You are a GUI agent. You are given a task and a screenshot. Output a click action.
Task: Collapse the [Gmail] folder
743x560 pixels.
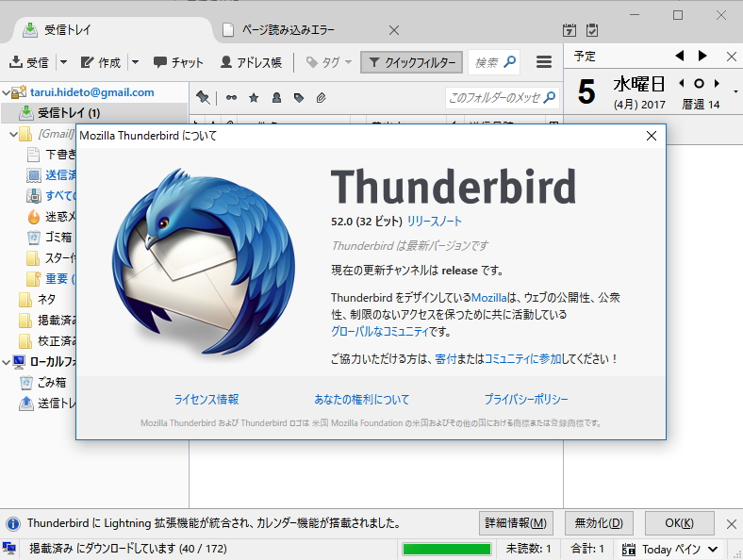[13, 134]
